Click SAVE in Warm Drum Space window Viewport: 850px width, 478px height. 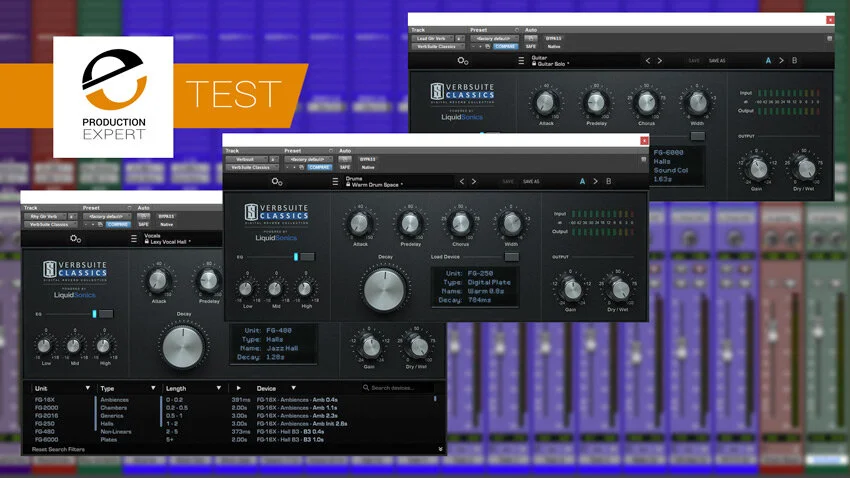coord(508,182)
